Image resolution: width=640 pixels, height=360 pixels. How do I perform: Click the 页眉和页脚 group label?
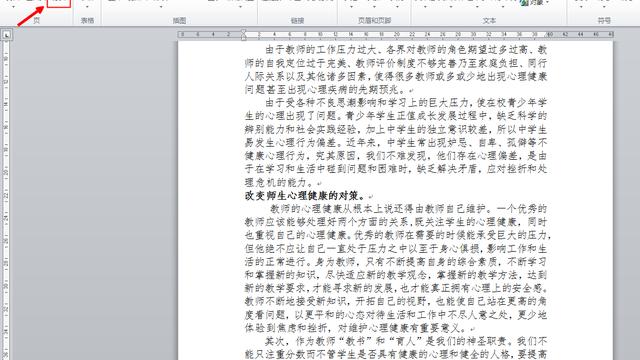[x=374, y=20]
